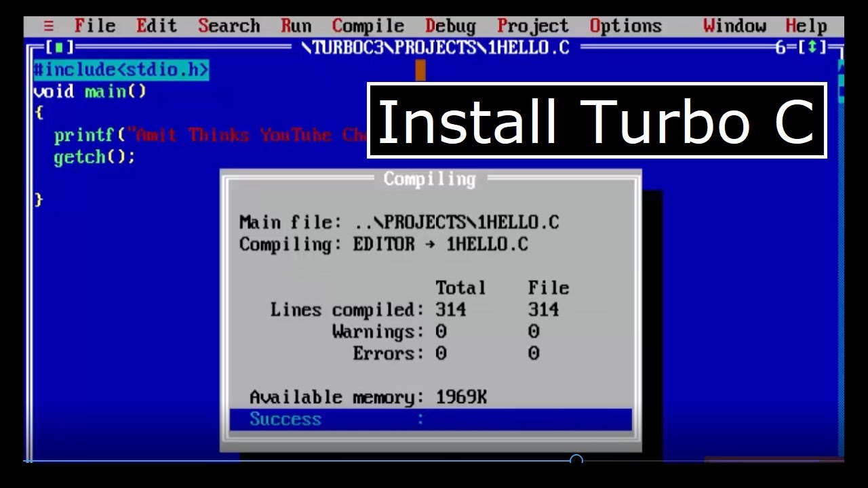Image resolution: width=868 pixels, height=488 pixels.
Task: Open the Window menu
Action: pyautogui.click(x=734, y=26)
